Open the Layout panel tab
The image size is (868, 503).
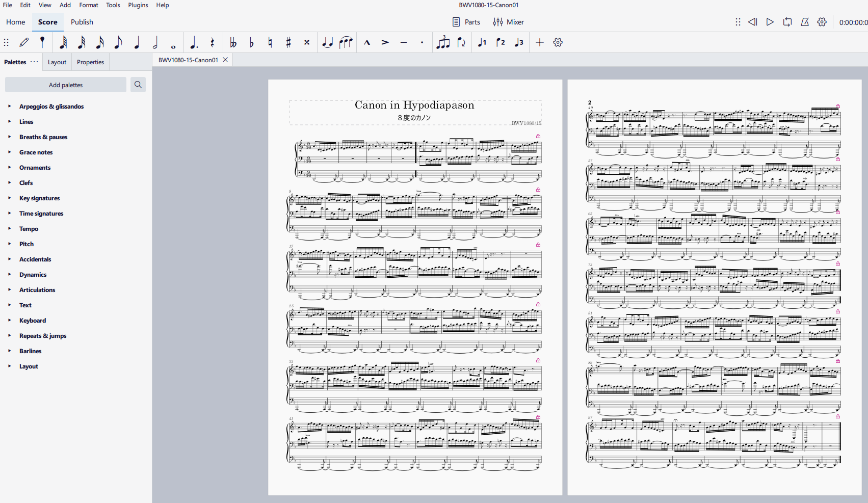click(57, 62)
